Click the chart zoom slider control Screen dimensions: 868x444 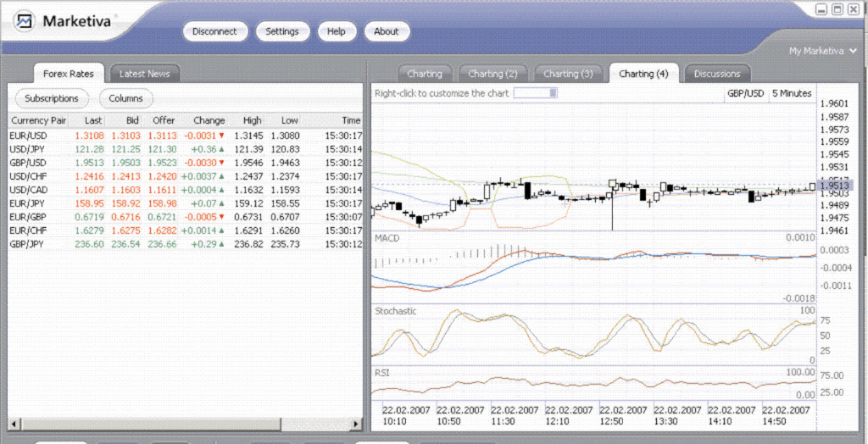[536, 93]
